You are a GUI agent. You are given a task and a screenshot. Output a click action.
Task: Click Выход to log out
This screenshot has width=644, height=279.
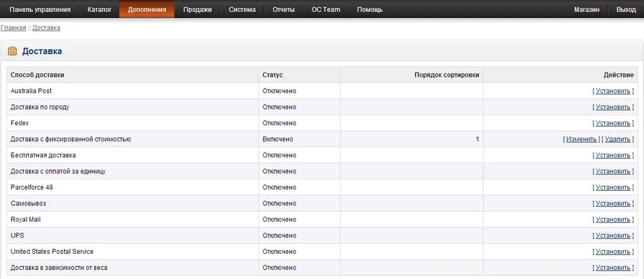coord(626,9)
